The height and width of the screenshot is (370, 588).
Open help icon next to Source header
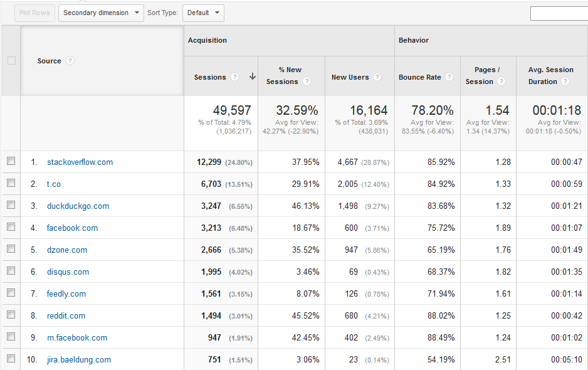70,61
